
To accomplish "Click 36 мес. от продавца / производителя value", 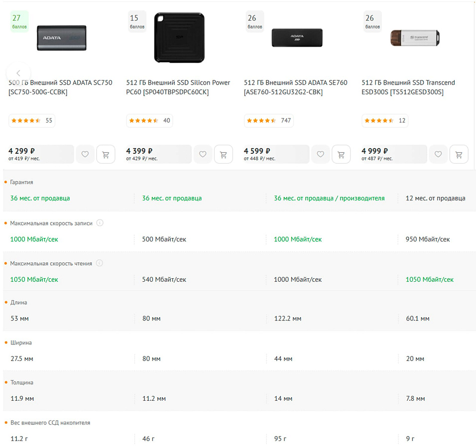I will [x=329, y=198].
